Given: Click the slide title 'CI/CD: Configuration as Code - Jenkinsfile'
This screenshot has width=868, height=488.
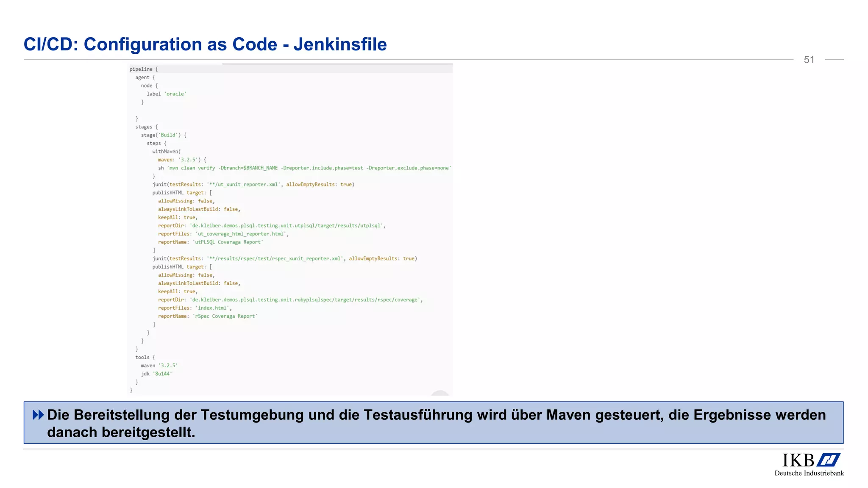Looking at the screenshot, I should (205, 44).
